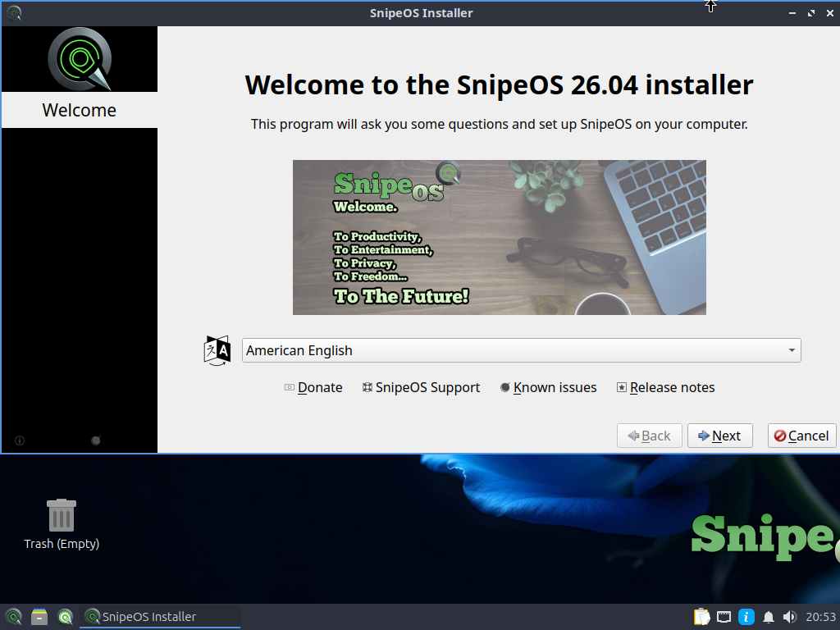Image resolution: width=840 pixels, height=630 pixels.
Task: Open the Trash desktop icon
Action: click(x=62, y=524)
